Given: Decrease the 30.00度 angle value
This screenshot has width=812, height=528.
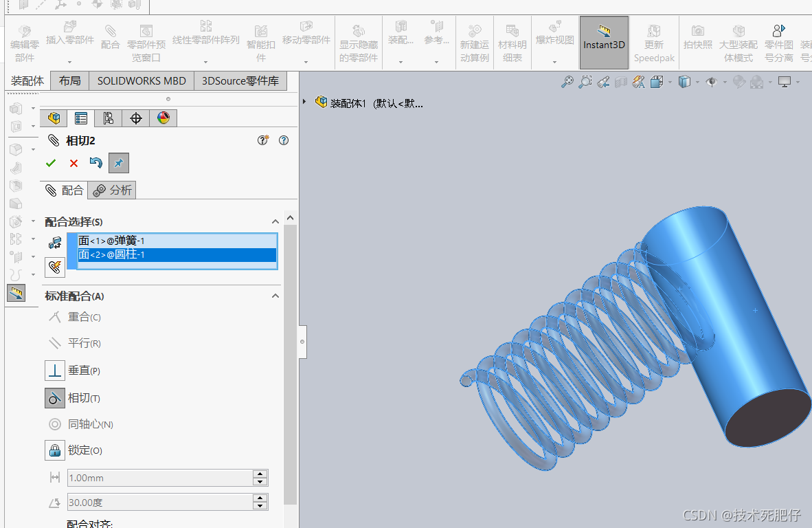Looking at the screenshot, I should tap(260, 506).
